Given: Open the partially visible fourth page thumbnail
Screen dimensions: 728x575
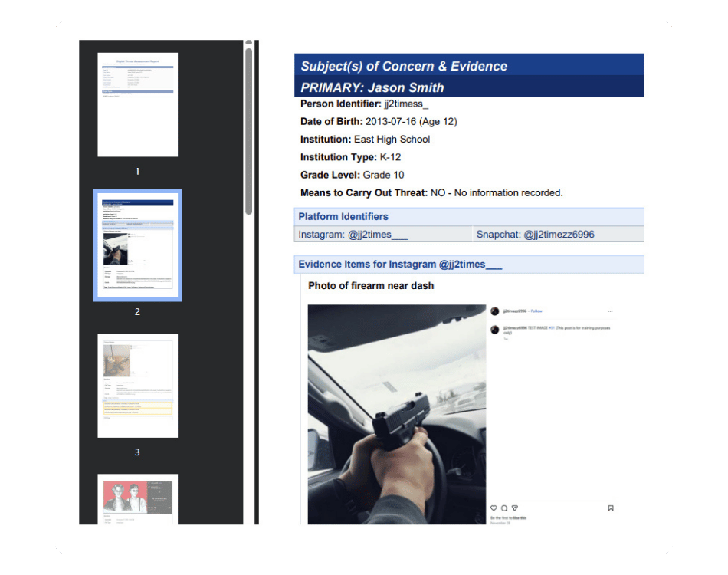Looking at the screenshot, I should [138, 498].
